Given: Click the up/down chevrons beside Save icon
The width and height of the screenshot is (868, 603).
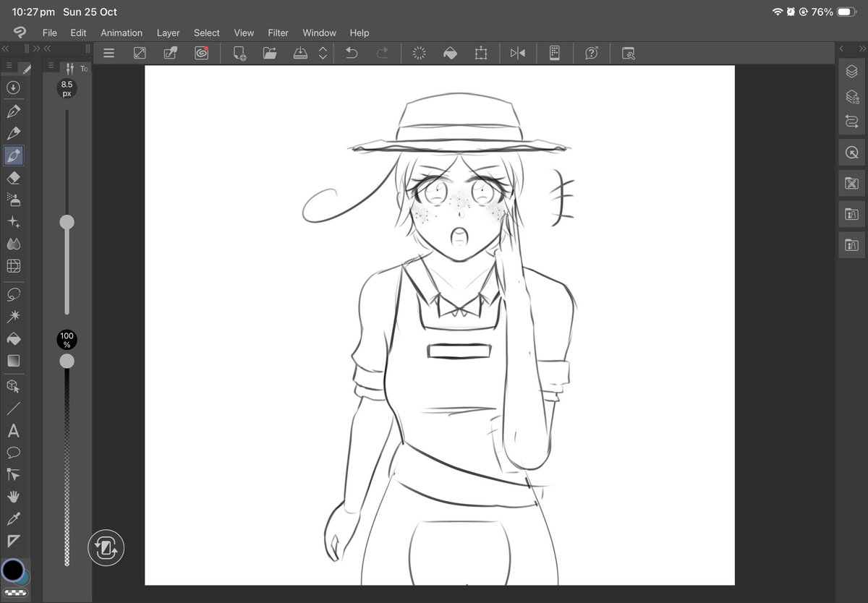Looking at the screenshot, I should tap(323, 53).
